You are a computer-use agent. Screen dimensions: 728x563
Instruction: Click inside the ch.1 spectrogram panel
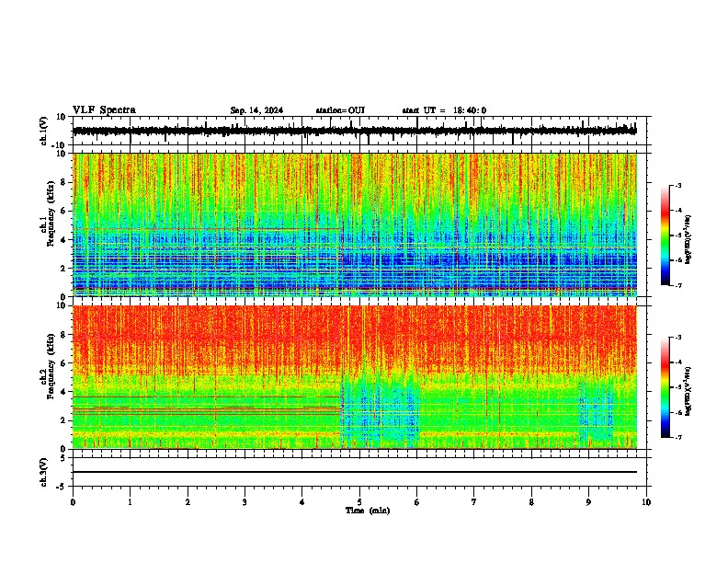(355, 224)
